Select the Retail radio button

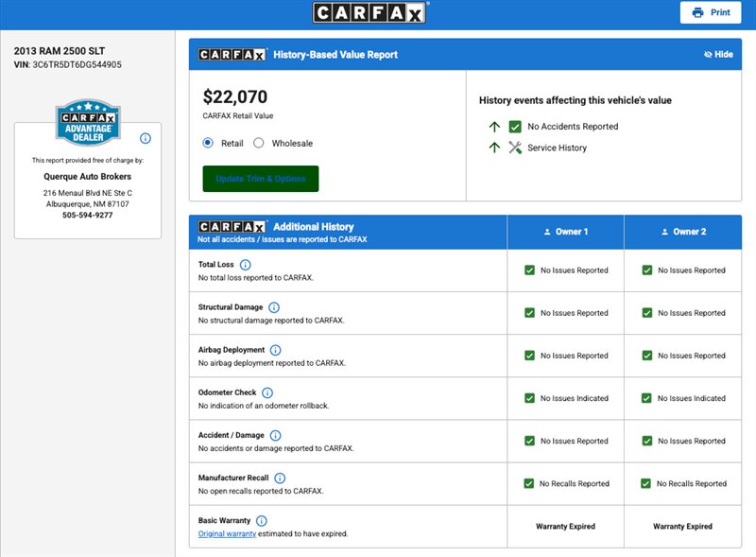tap(208, 143)
